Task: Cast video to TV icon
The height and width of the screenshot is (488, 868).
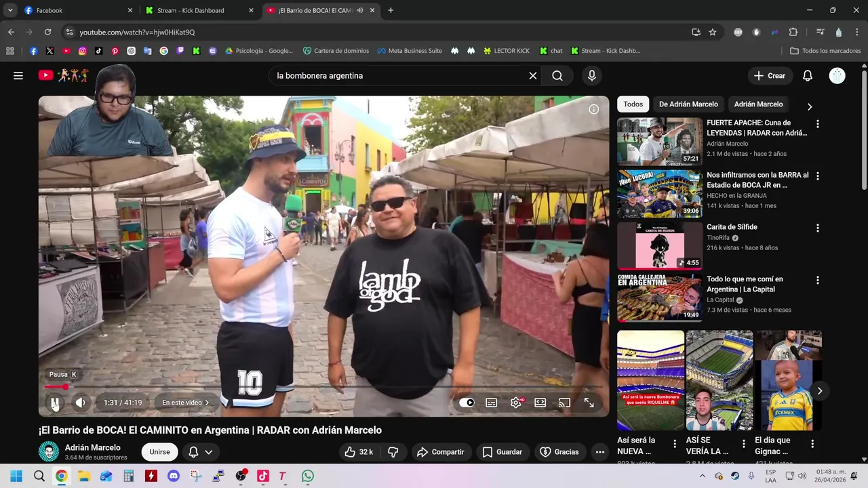Action: click(564, 403)
